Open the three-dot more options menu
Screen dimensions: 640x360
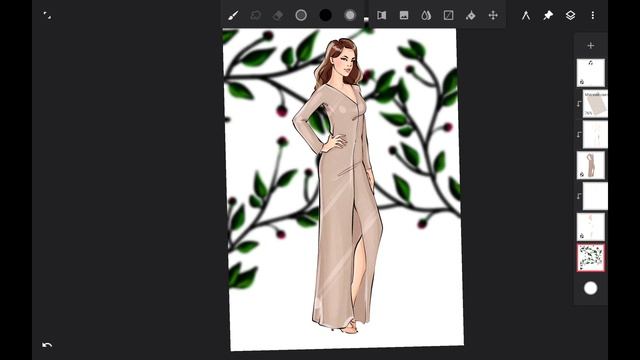(x=593, y=16)
